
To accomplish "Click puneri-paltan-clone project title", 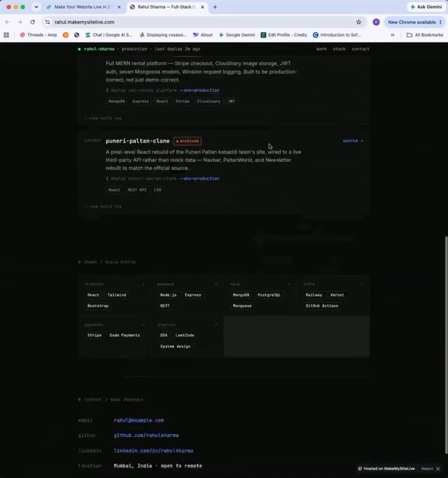I will [138, 141].
